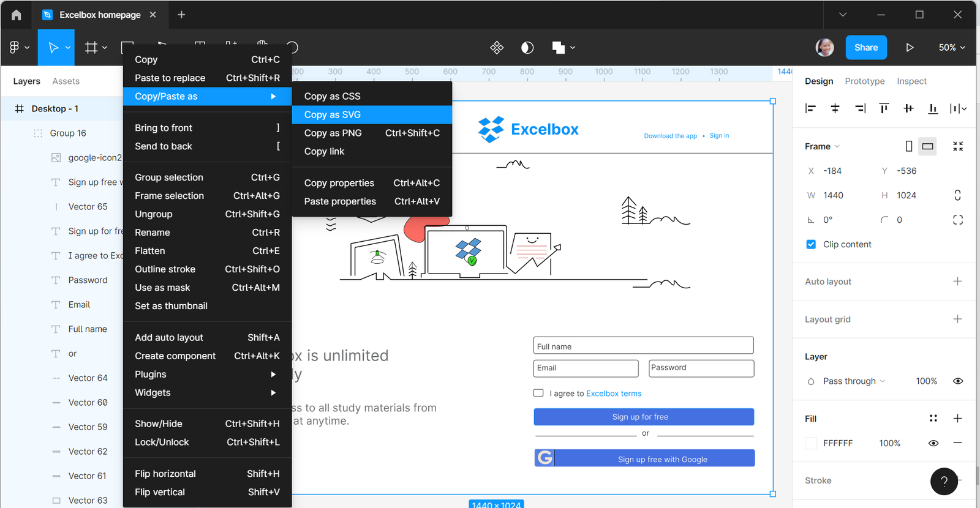Select the Frame tool
The height and width of the screenshot is (508, 980).
(x=91, y=47)
